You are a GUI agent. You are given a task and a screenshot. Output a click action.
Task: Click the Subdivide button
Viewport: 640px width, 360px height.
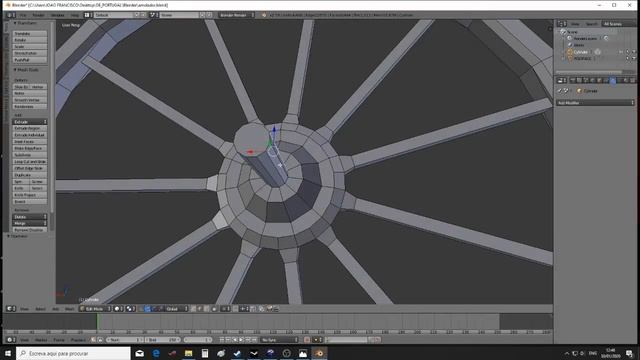(x=30, y=155)
